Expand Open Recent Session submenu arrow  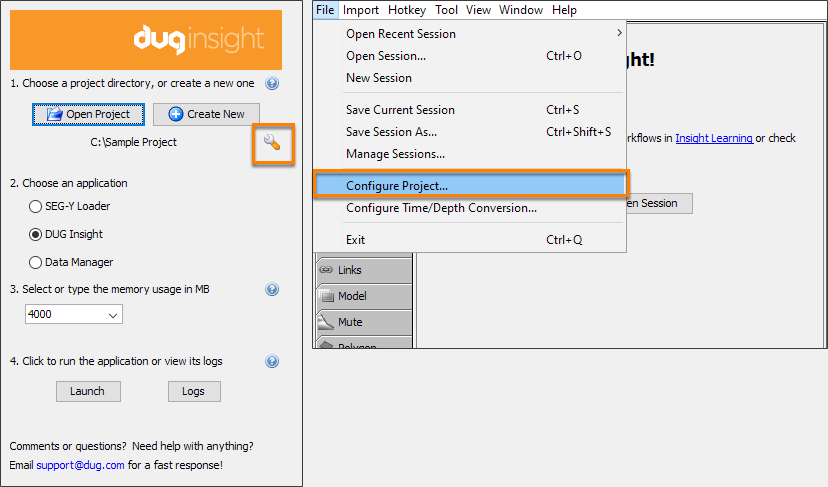pos(619,33)
